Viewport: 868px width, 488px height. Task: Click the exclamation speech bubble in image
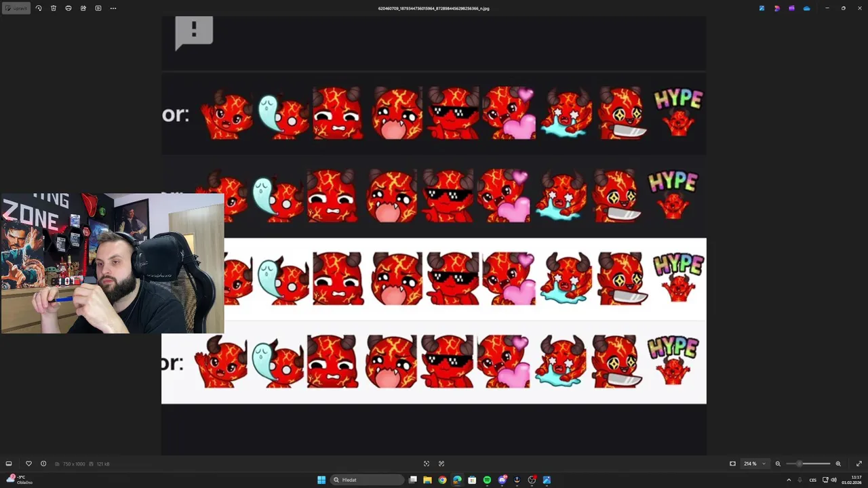coord(194,33)
